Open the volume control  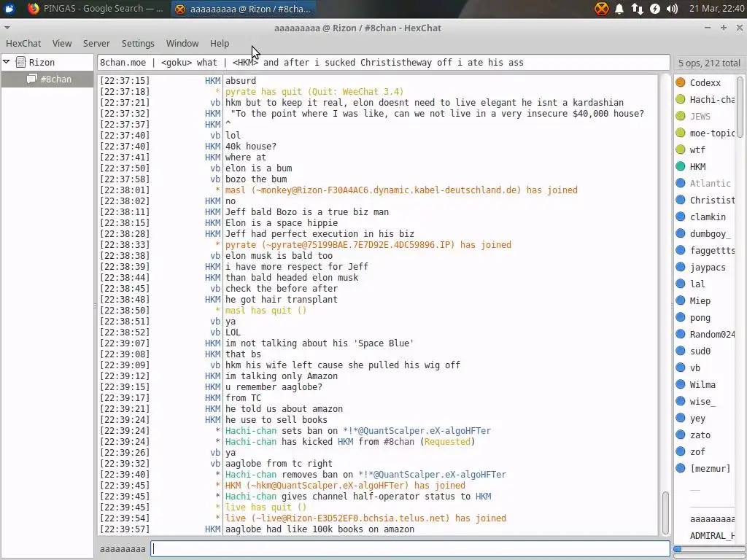672,9
